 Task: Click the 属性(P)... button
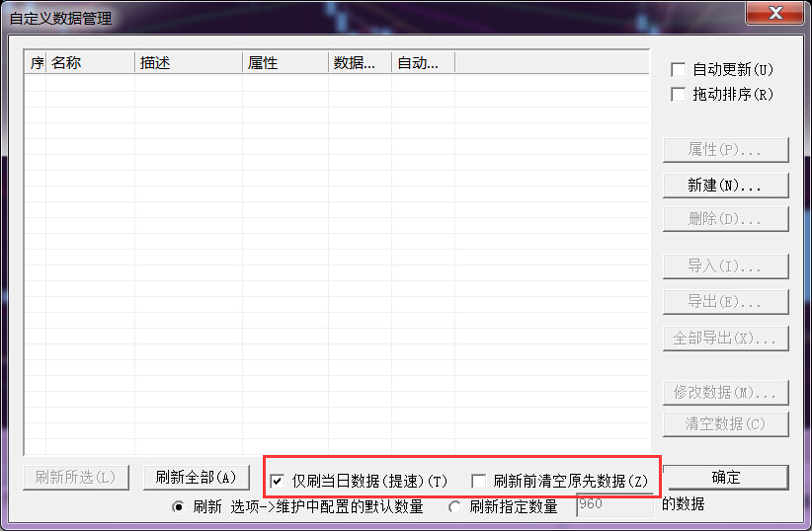725,150
